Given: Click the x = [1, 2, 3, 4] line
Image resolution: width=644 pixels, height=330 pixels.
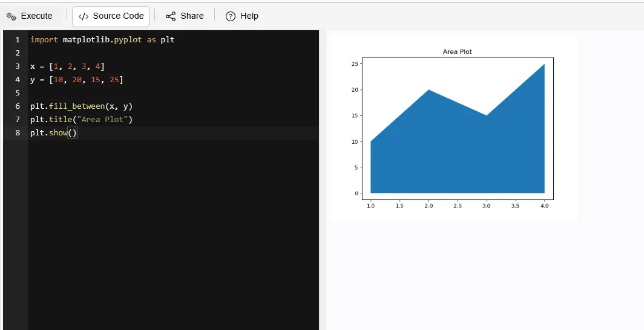Looking at the screenshot, I should pos(67,66).
